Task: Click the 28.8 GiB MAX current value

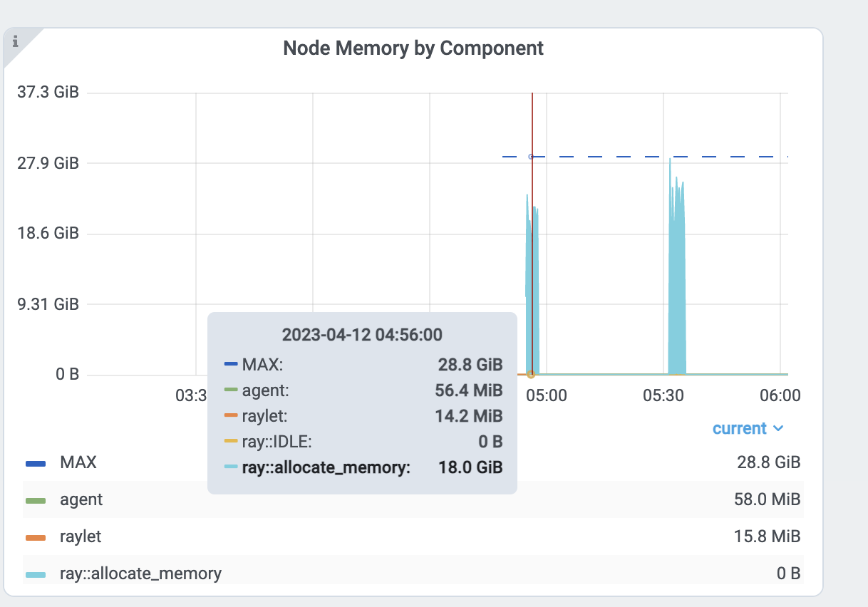Action: click(x=768, y=462)
